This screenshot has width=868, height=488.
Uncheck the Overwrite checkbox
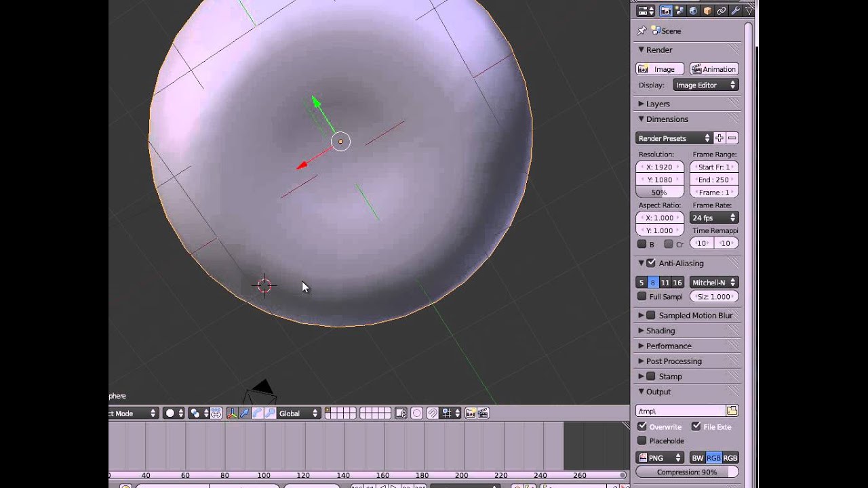(642, 426)
